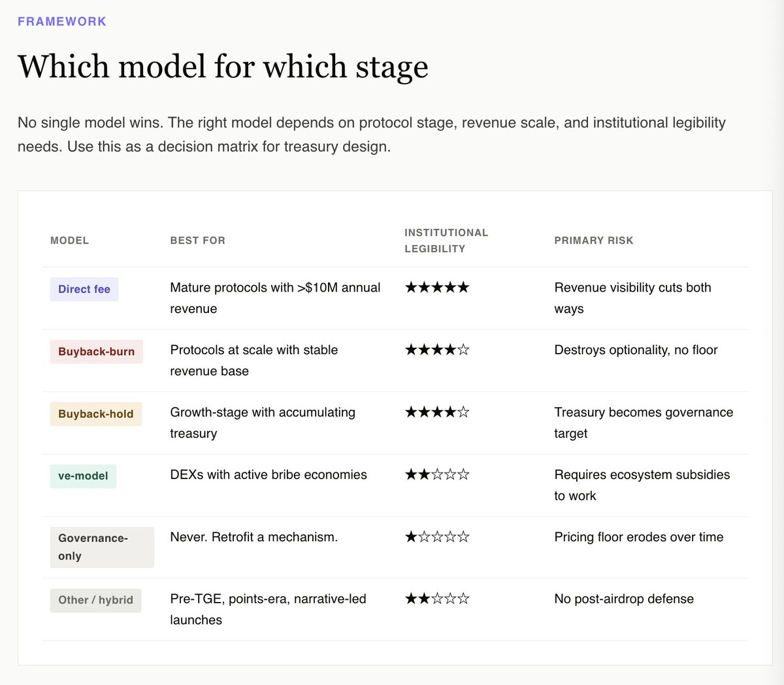Click the PRIMARY RISK column header

[x=594, y=241]
